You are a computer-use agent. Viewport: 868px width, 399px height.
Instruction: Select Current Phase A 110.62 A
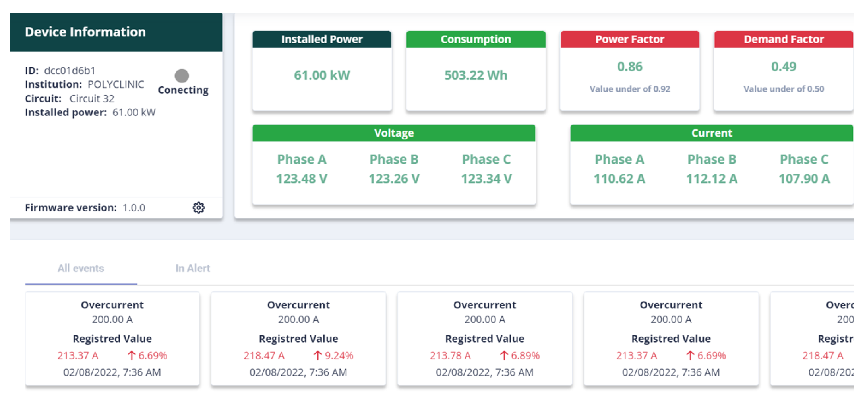pos(619,178)
